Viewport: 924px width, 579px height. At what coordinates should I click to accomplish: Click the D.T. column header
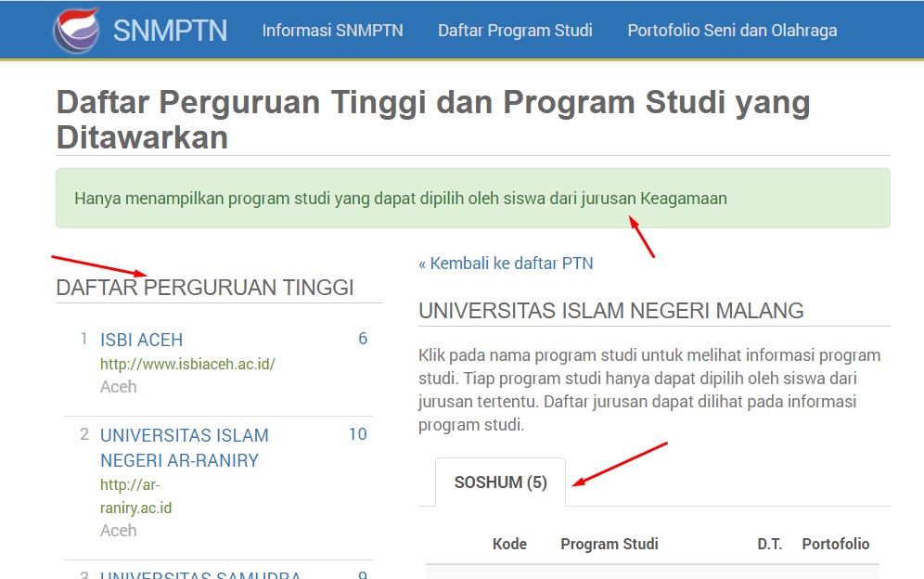point(770,544)
